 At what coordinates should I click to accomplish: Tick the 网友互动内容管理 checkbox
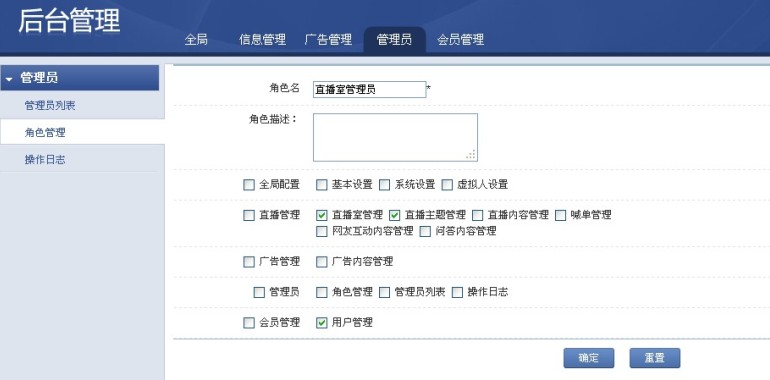pyautogui.click(x=322, y=231)
